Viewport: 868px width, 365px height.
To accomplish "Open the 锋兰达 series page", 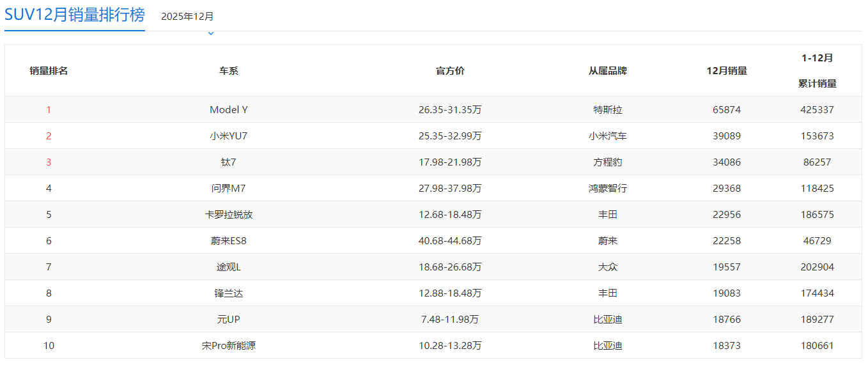I will (x=229, y=293).
